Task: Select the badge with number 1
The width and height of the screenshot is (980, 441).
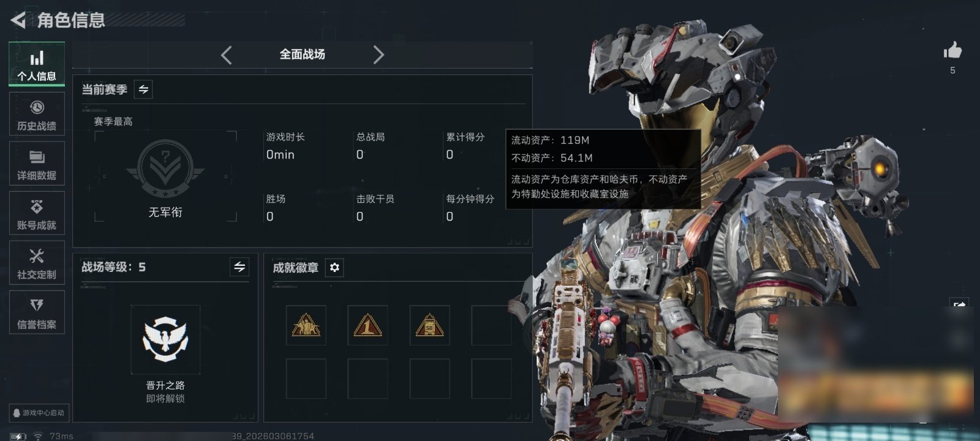Action: pyautogui.click(x=367, y=325)
